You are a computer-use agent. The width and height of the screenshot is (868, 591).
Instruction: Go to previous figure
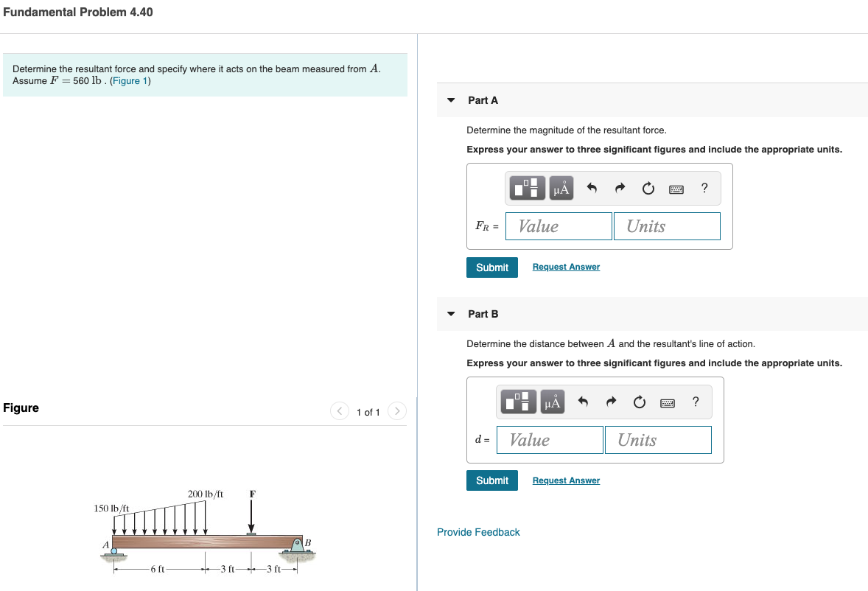[340, 410]
